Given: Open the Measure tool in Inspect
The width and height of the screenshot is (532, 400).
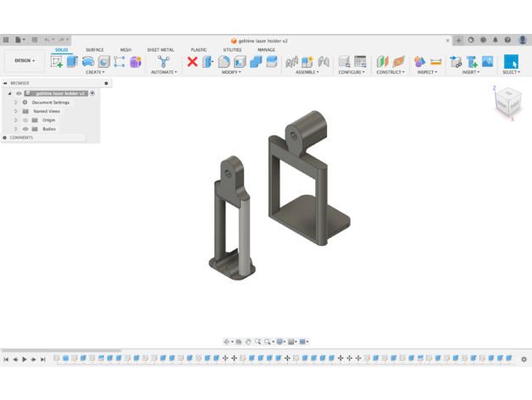Looking at the screenshot, I should pyautogui.click(x=435, y=62).
